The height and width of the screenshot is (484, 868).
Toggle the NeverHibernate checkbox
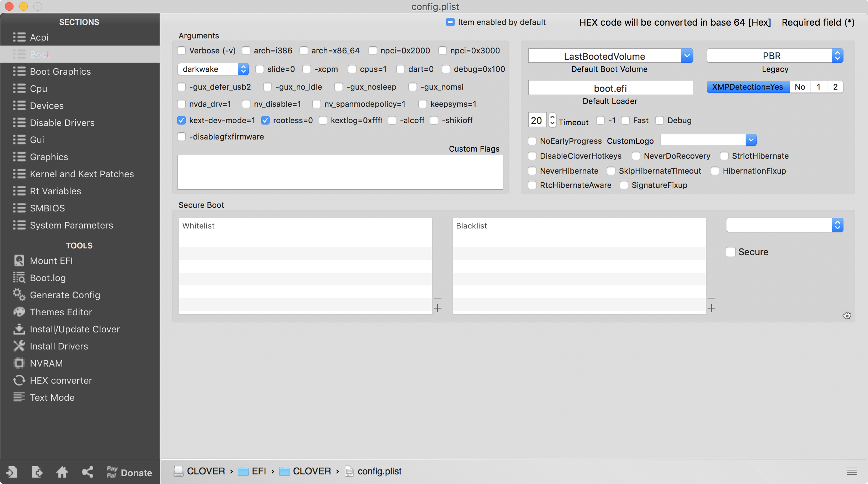click(532, 171)
